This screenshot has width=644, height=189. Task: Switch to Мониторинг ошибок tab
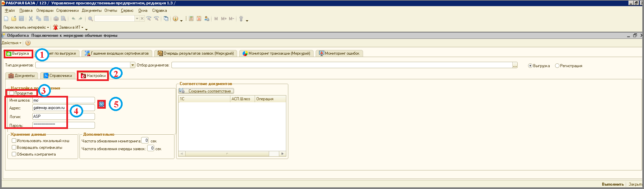coord(339,53)
